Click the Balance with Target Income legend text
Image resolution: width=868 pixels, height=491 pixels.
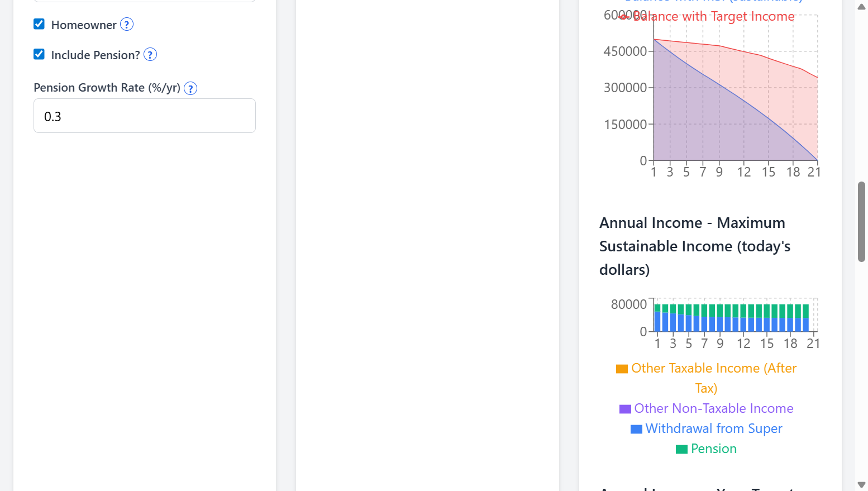click(x=713, y=17)
